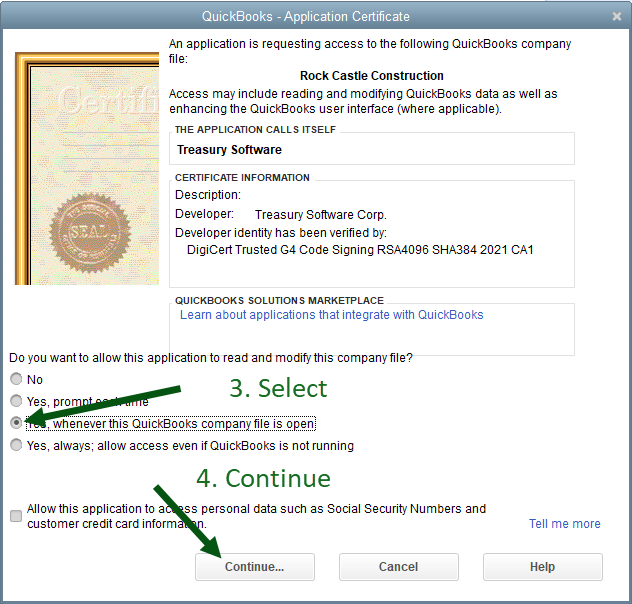Choose 'Yes, prompt each time' option
Image resolution: width=632 pixels, height=604 pixels.
16,401
